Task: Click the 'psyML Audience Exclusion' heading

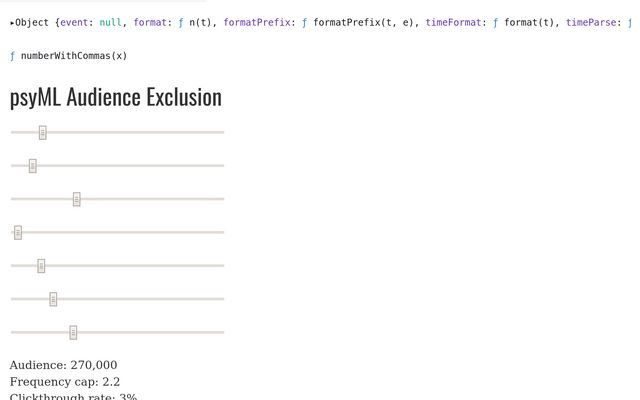Action: tap(116, 97)
